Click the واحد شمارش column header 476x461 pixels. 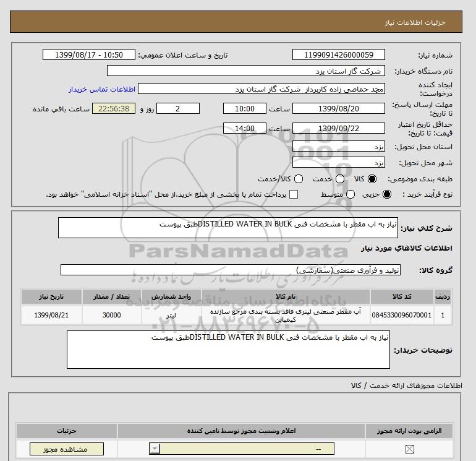[x=171, y=296]
